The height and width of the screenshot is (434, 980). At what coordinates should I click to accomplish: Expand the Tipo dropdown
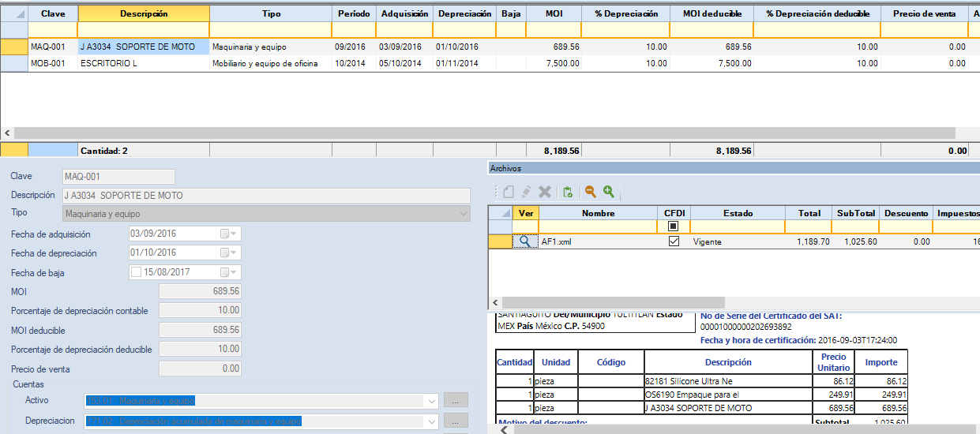(463, 214)
